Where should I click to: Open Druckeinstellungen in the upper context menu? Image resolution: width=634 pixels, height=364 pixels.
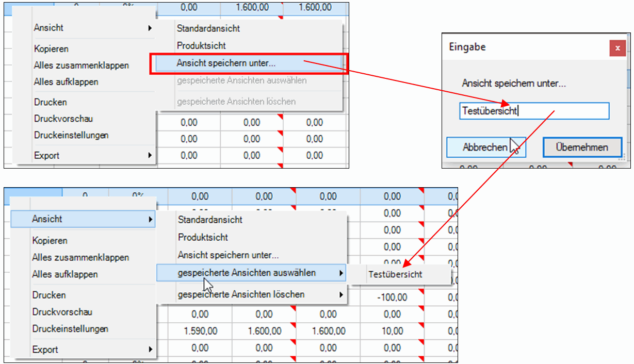click(71, 136)
